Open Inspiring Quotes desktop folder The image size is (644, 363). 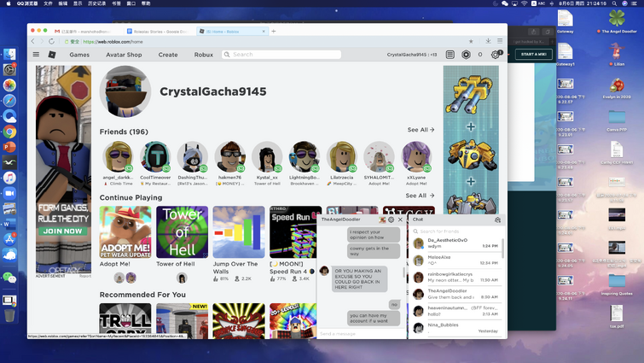pos(617,284)
